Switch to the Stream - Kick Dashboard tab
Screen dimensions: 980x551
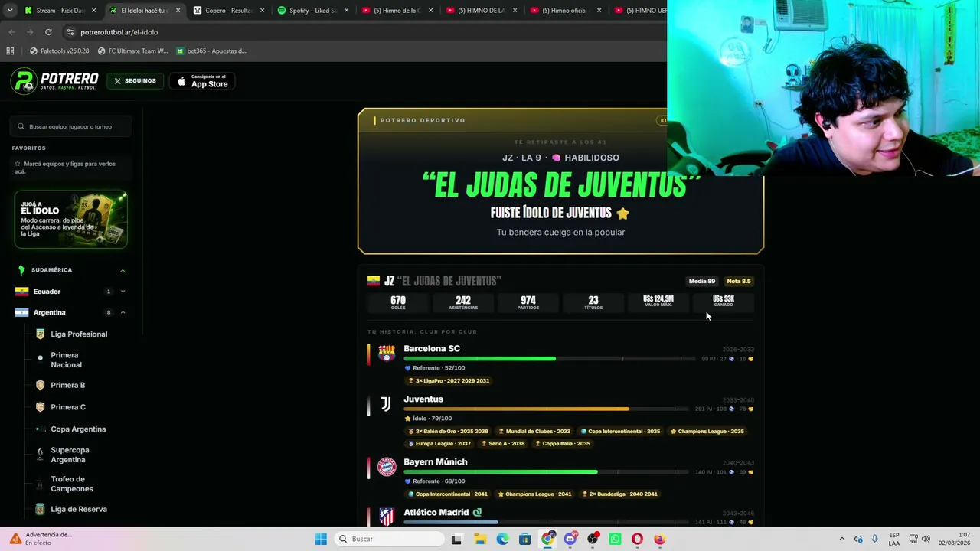coord(60,11)
